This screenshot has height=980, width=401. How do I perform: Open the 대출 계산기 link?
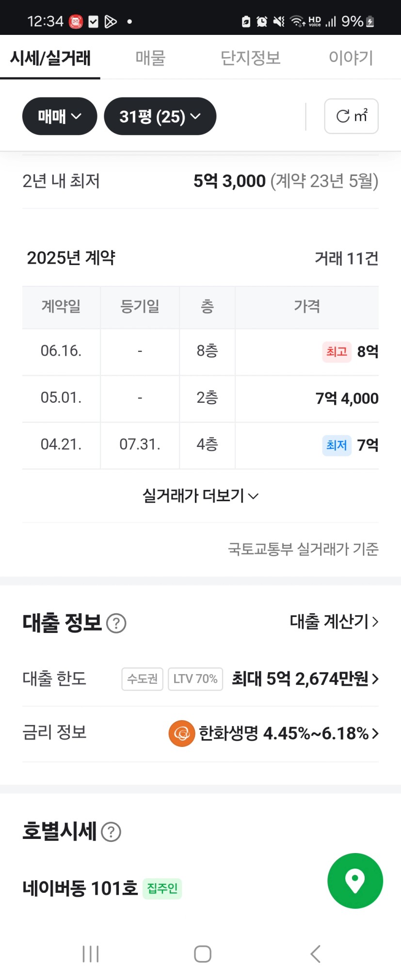(x=334, y=621)
